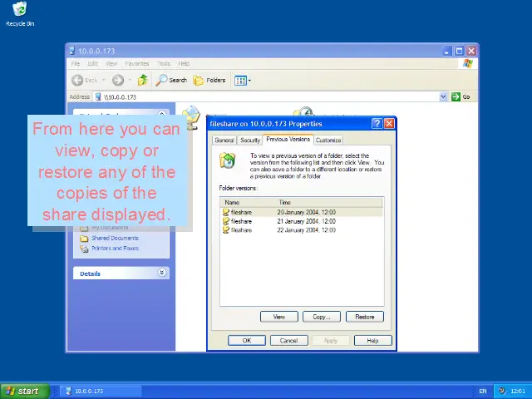Maximize the 10.0.0.173 Explorer window

pos(459,51)
